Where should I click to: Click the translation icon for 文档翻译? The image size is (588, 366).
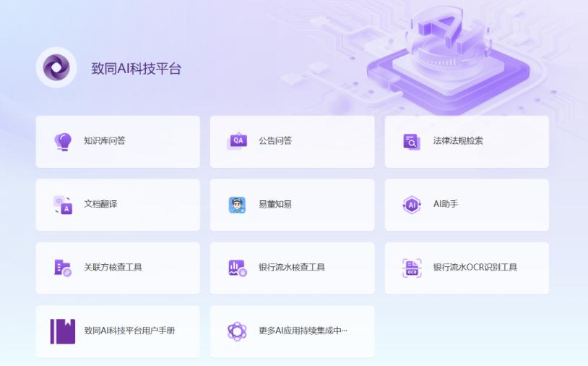click(x=63, y=205)
